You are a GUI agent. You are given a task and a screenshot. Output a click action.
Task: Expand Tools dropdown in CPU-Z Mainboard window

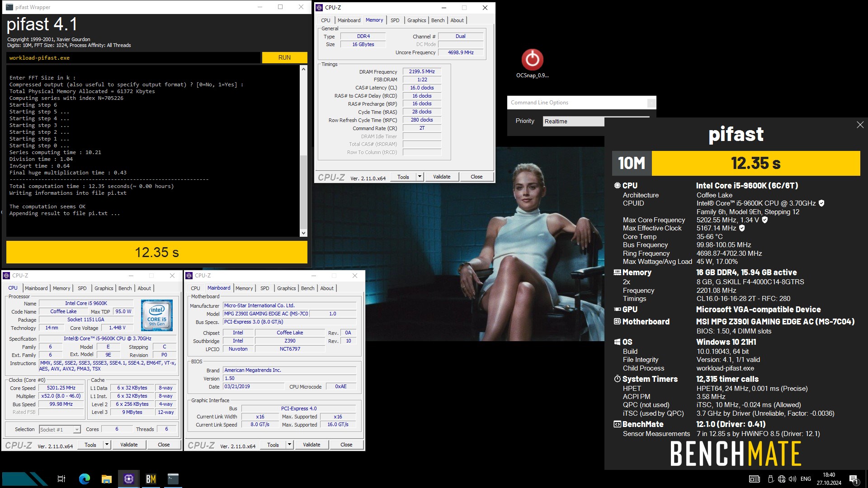point(289,445)
